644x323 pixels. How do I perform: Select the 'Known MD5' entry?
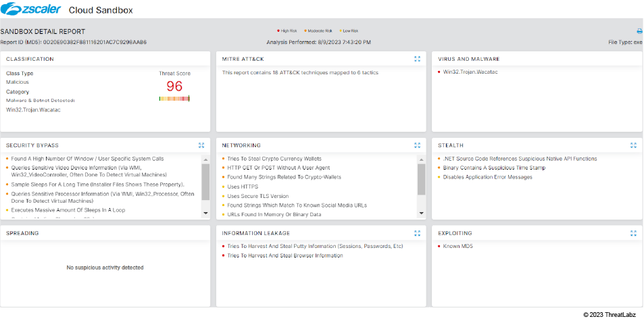pyautogui.click(x=457, y=247)
